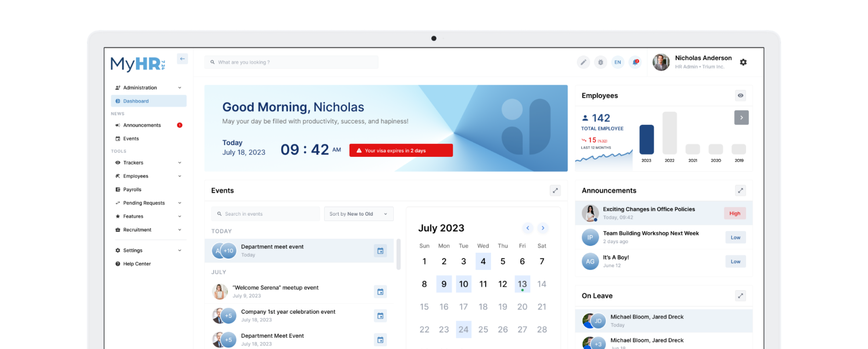Click the IP avatar in Announcements
868x349 pixels.
tap(590, 237)
